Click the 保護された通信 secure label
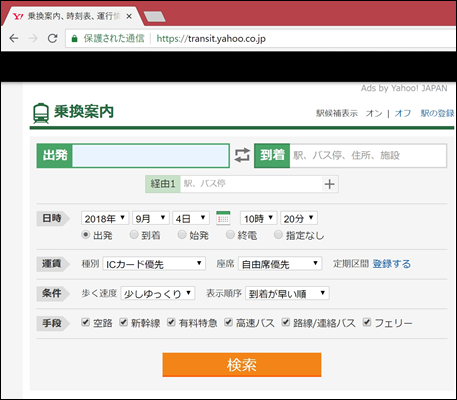The height and width of the screenshot is (400, 457). tap(114, 39)
